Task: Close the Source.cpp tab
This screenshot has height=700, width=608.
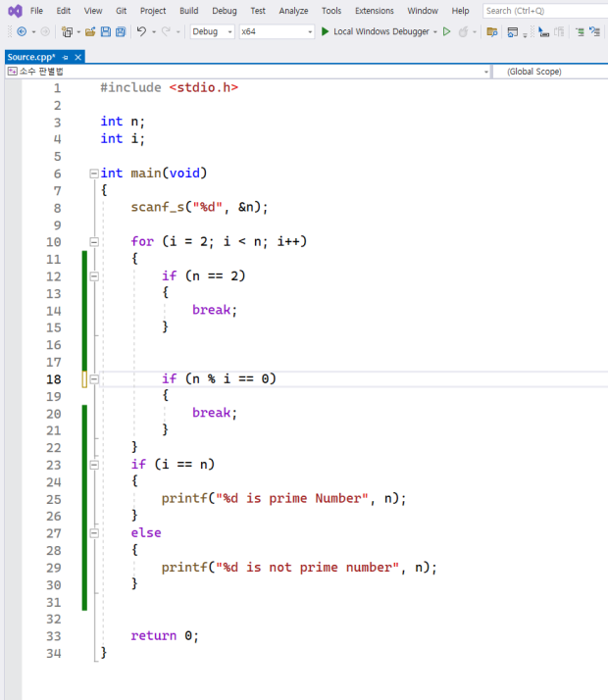Action: coord(78,57)
